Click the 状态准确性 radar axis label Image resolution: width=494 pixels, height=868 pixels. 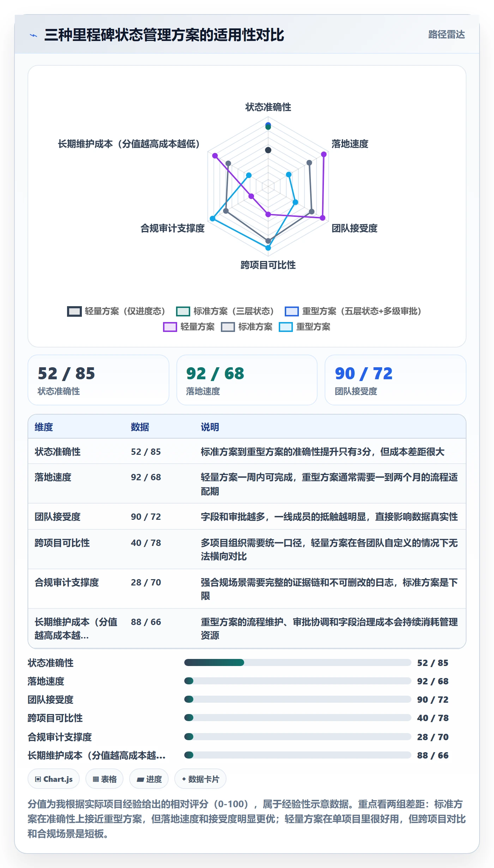[268, 107]
